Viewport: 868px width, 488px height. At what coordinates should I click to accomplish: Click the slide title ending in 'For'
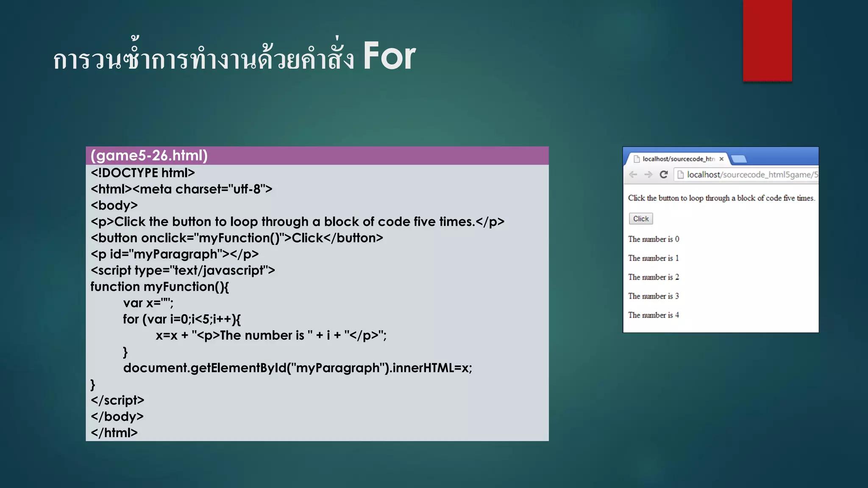[234, 57]
